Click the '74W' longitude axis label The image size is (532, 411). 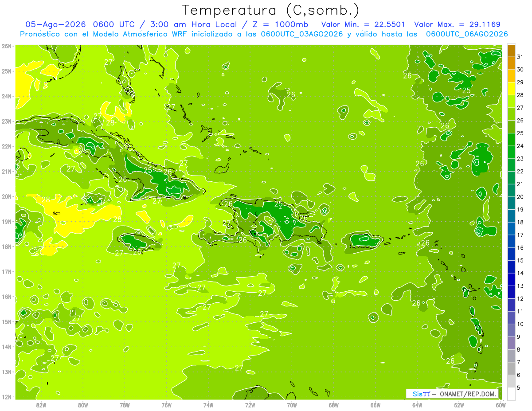coord(208,405)
